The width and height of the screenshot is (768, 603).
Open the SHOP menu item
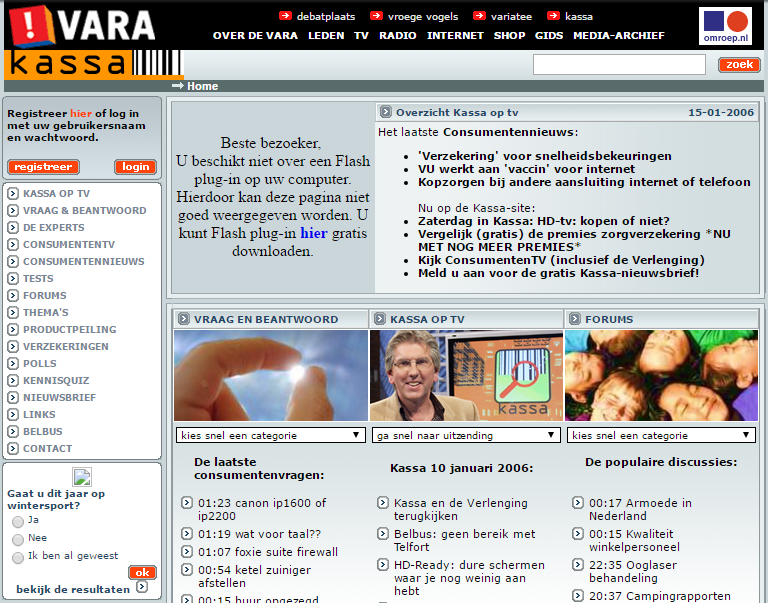click(509, 35)
